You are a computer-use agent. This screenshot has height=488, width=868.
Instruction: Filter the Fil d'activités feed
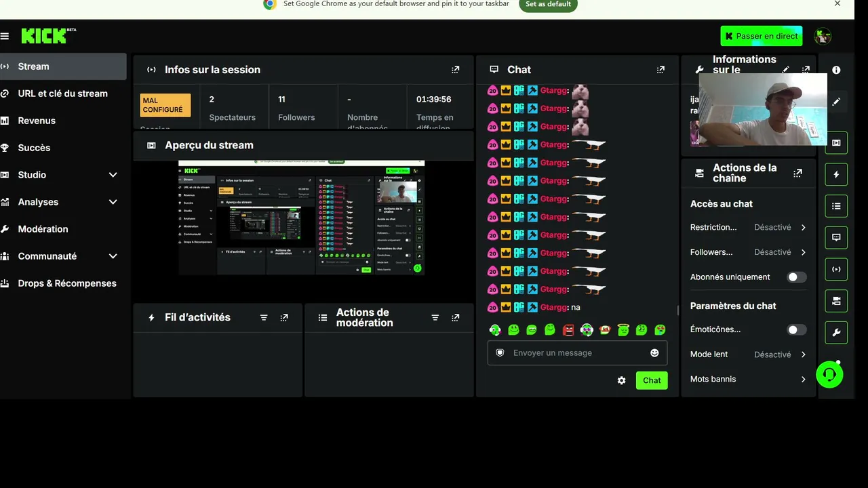[264, 317]
